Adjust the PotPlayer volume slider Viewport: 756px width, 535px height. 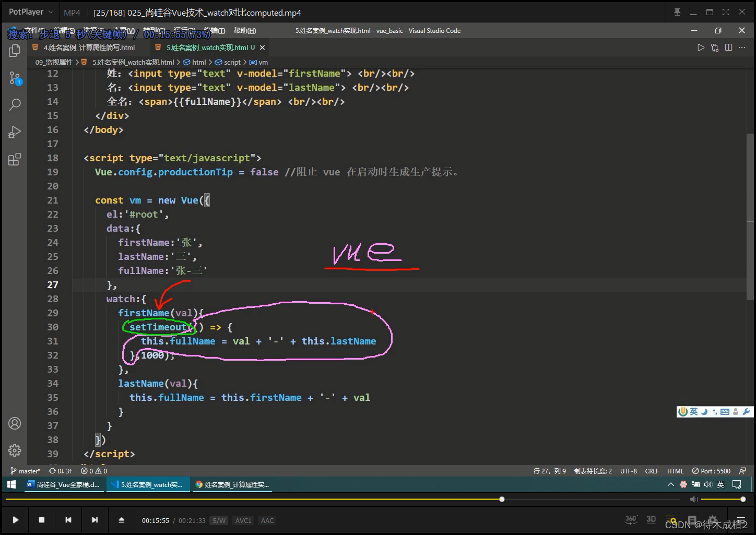click(723, 500)
